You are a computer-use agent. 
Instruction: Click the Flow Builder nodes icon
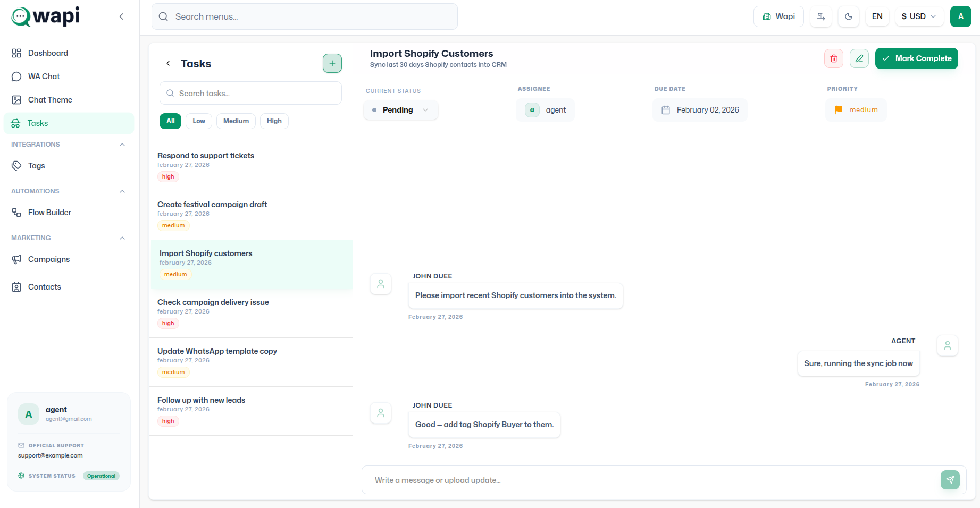[x=16, y=213]
